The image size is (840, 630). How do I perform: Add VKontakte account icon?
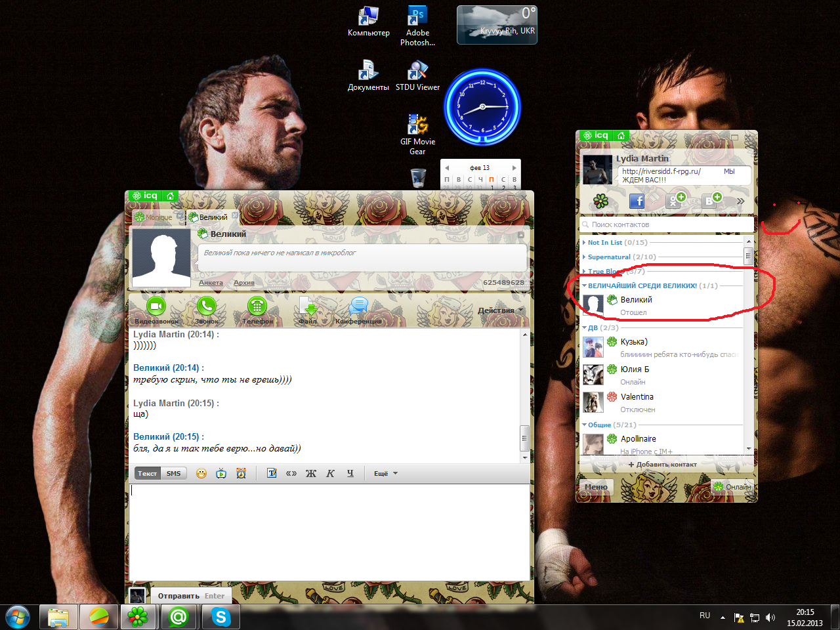711,200
